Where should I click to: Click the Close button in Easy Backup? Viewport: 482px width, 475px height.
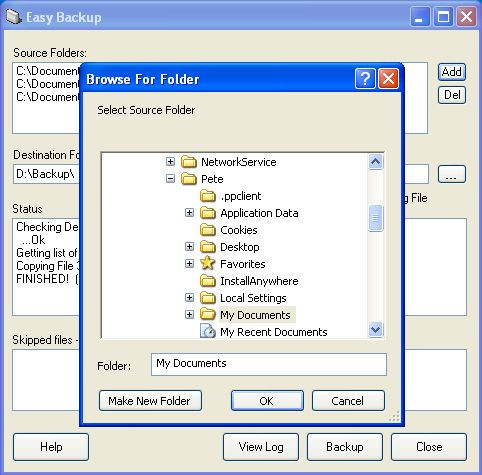[x=429, y=447]
